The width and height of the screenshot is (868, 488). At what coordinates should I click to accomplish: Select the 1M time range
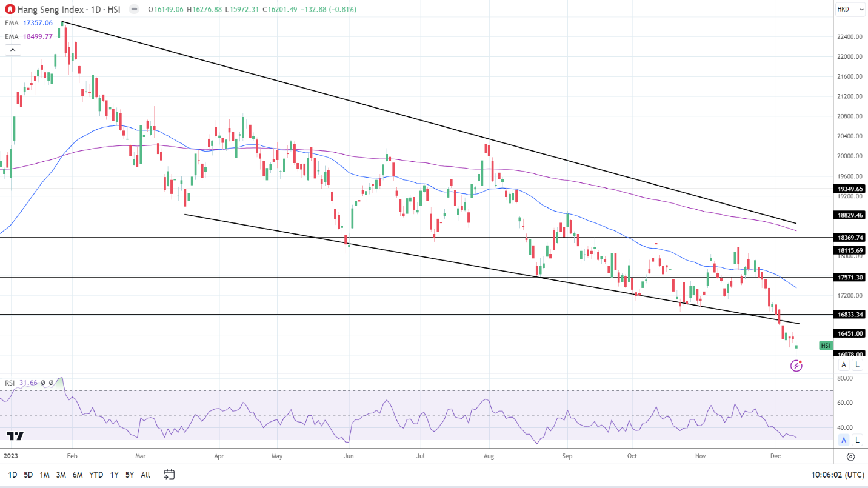point(44,475)
